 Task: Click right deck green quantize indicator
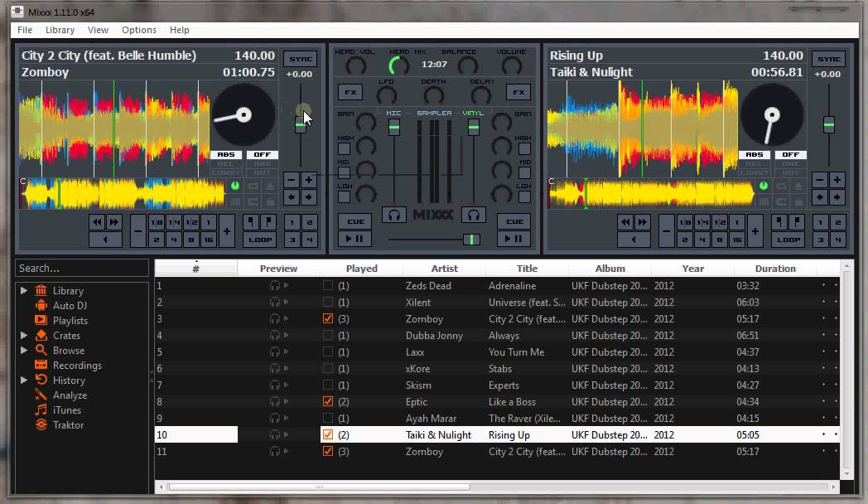tap(764, 186)
